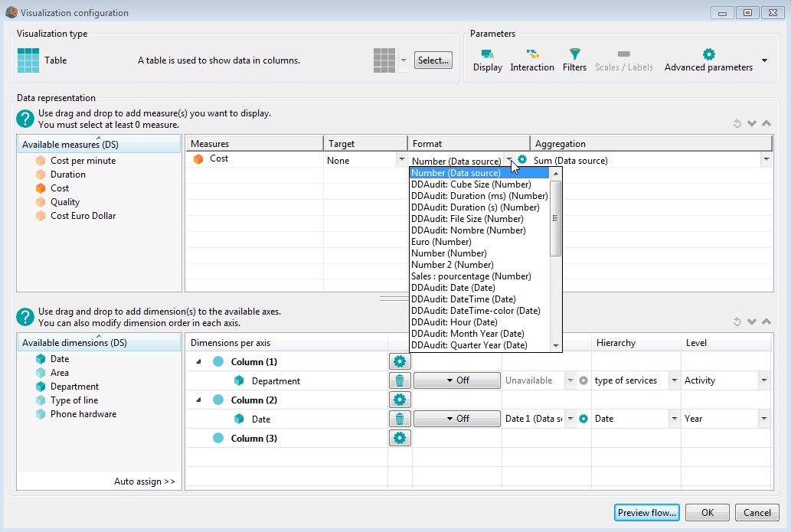Click the move down arrow above measures table
Image resolution: width=791 pixels, height=532 pixels.
point(752,123)
